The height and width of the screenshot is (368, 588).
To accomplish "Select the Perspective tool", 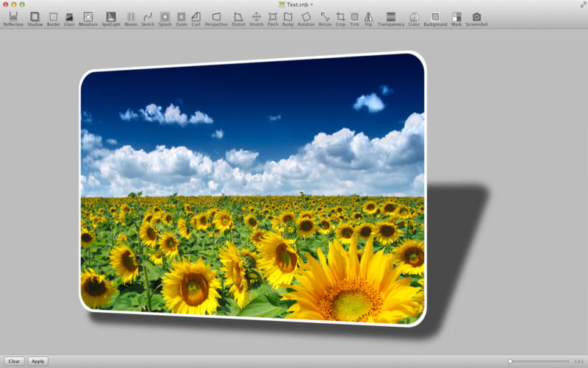I will [216, 18].
